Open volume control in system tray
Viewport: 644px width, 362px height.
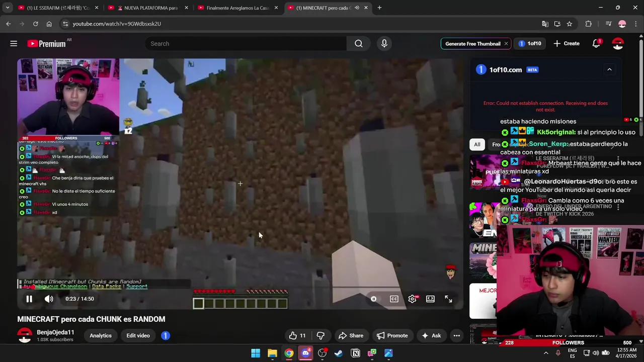596,353
